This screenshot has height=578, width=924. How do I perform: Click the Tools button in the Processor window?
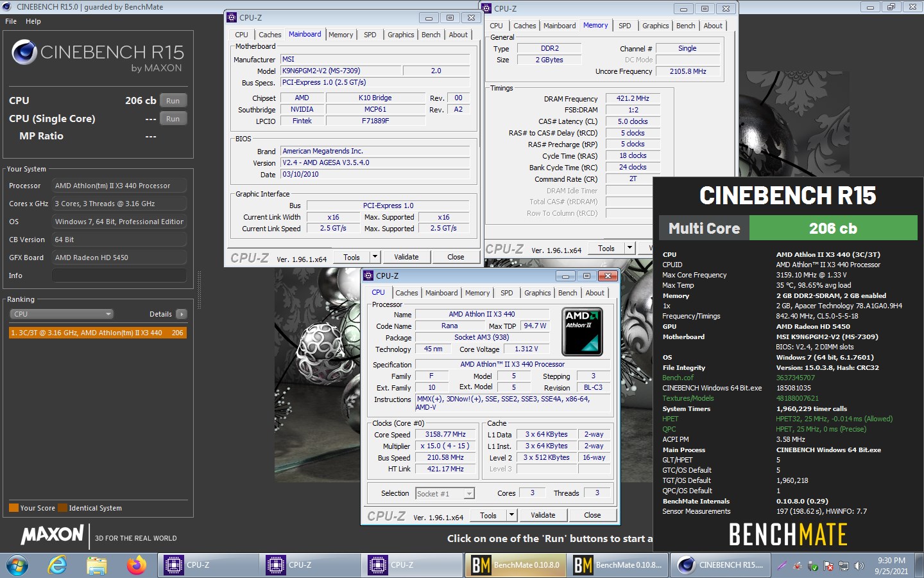pos(488,515)
